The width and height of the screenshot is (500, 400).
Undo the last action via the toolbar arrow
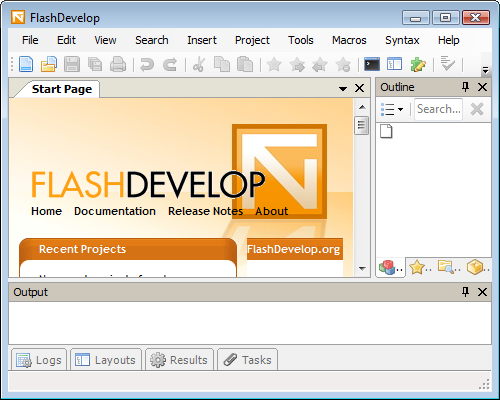click(x=147, y=65)
